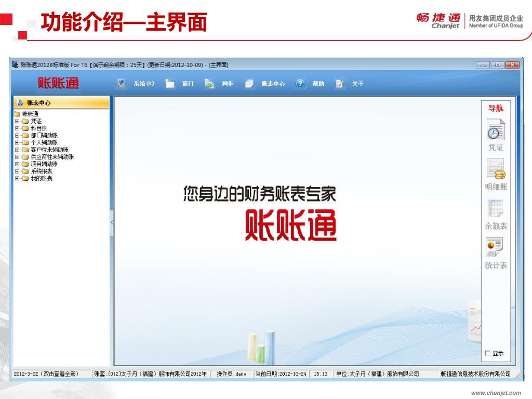Image resolution: width=532 pixels, height=399 pixels.
Task: Click the 帮助 question mark icon
Action: point(300,84)
